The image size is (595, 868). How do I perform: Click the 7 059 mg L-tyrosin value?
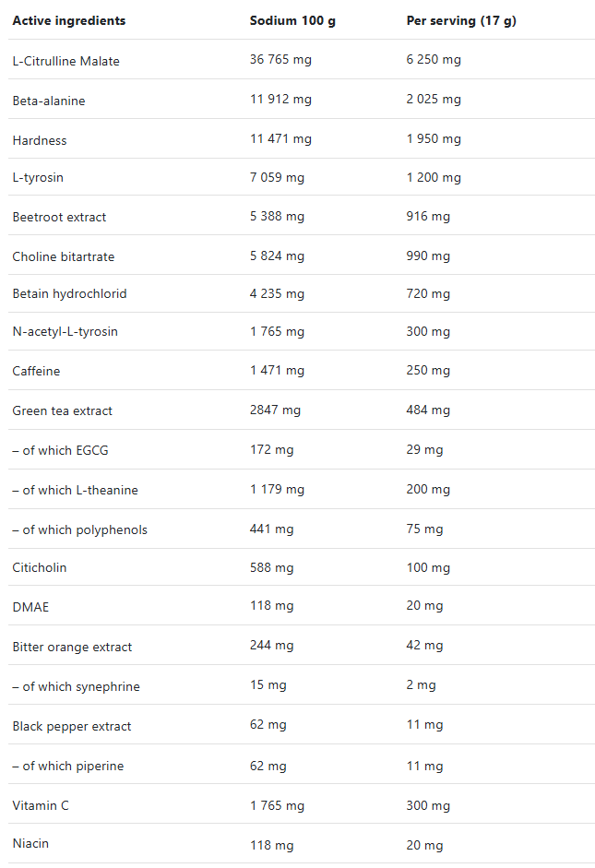tap(277, 177)
